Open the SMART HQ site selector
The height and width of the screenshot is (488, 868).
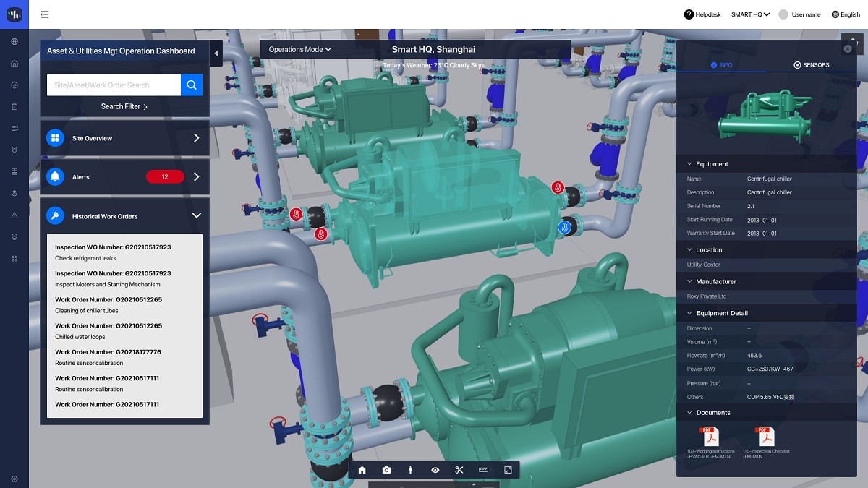click(x=750, y=14)
